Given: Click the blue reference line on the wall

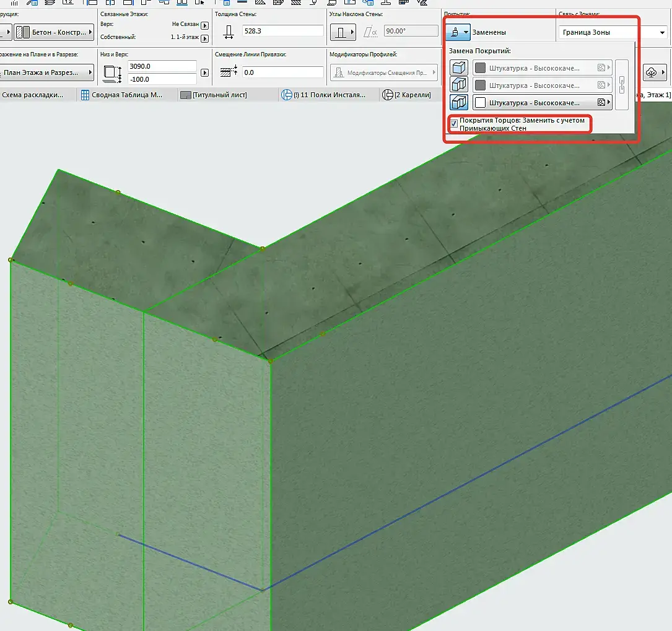Looking at the screenshot, I should (x=467, y=482).
